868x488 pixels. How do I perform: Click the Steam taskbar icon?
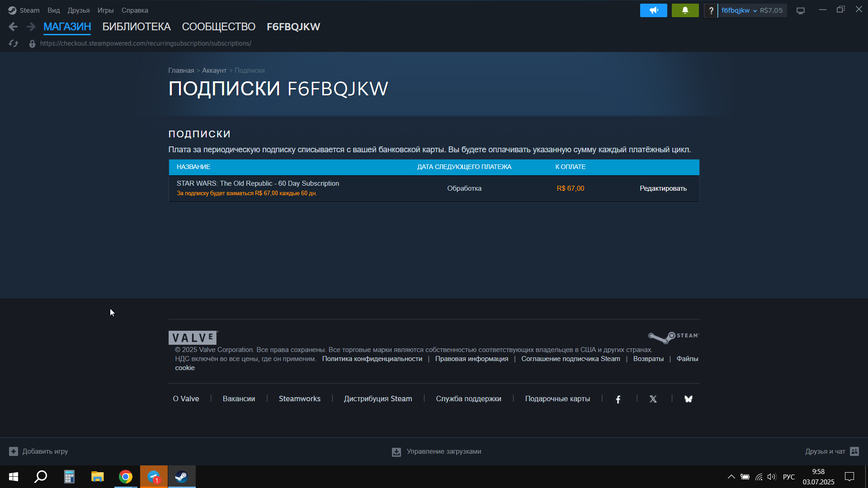(x=182, y=477)
